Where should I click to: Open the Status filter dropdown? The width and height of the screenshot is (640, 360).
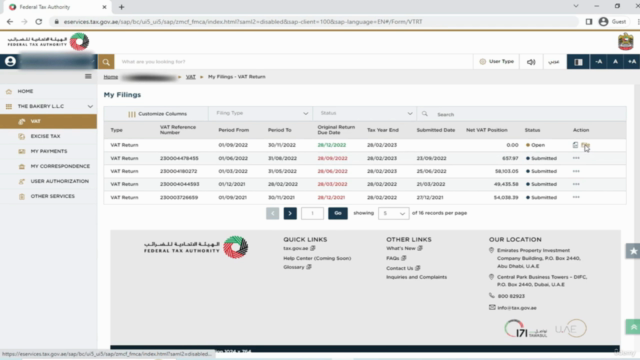point(364,113)
